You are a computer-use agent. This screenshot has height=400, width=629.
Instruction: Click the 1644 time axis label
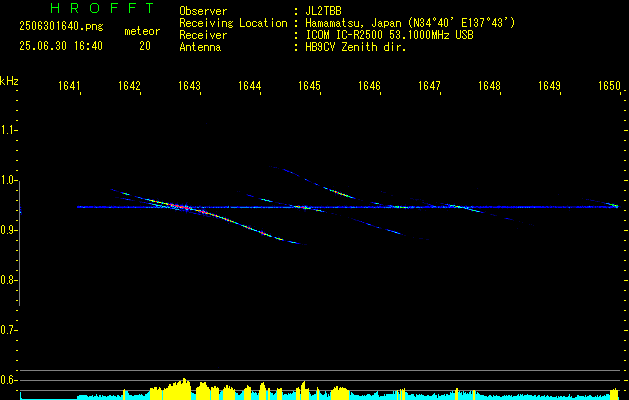click(249, 86)
